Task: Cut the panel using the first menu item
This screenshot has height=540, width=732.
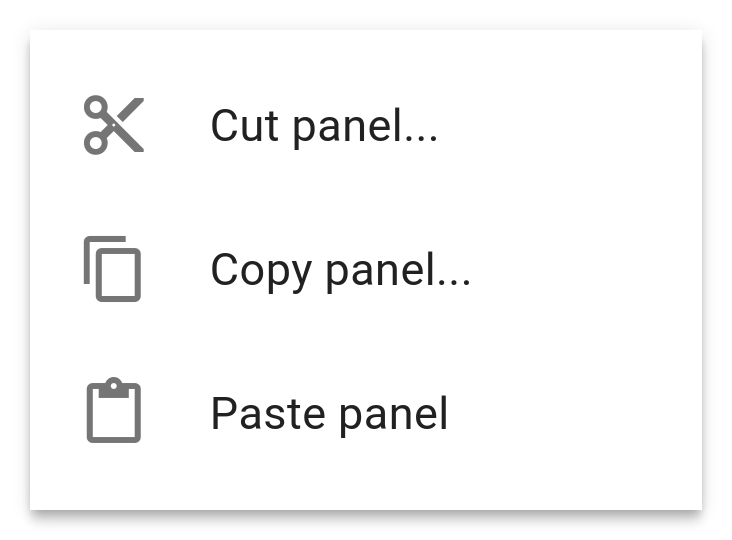Action: pos(324,126)
